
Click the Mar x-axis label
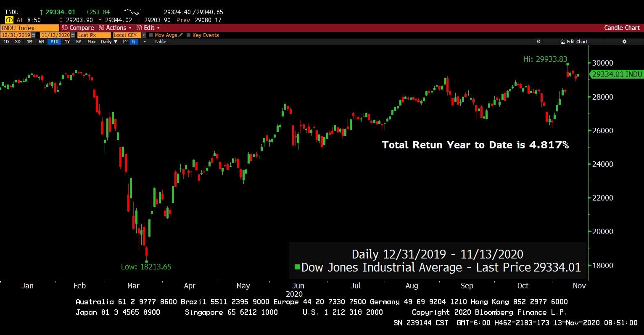(x=133, y=286)
